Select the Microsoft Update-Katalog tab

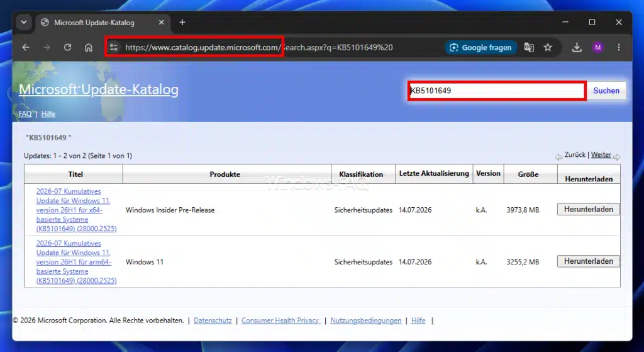103,23
